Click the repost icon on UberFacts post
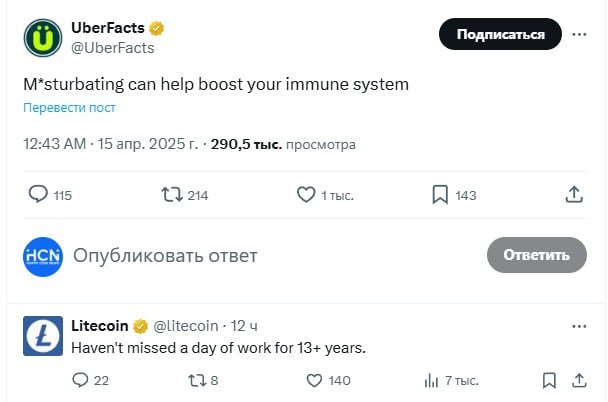Screen dimensions: 608x402 coord(172,195)
